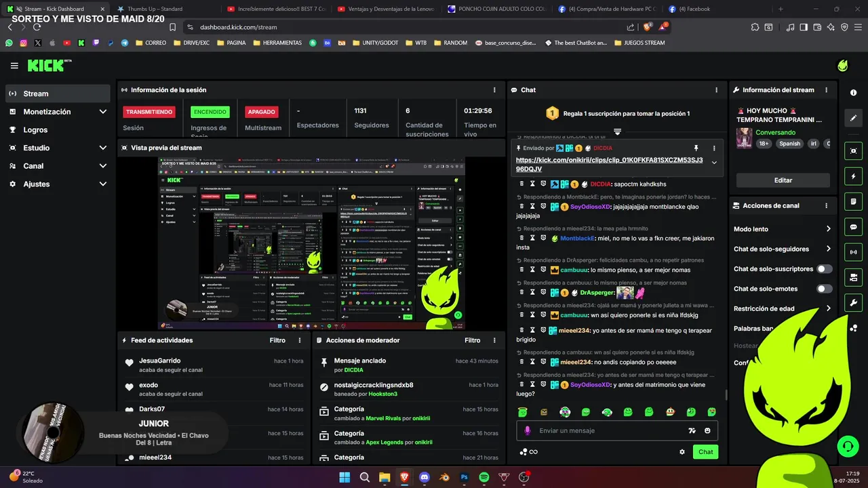The height and width of the screenshot is (488, 868).
Task: Toggle the stream preview widget icon
Action: coord(853,150)
